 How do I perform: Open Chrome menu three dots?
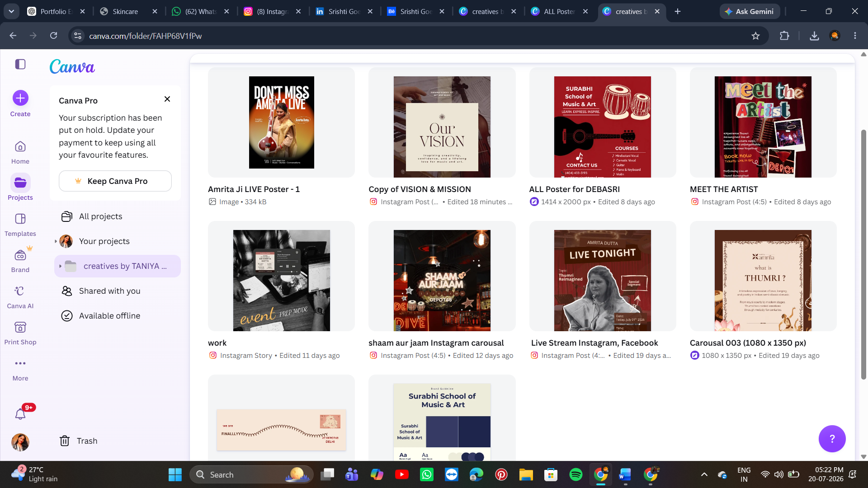click(x=855, y=36)
